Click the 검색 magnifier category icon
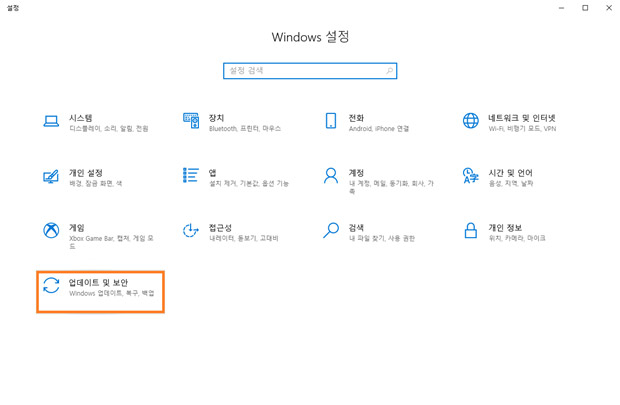620x405 pixels. tap(331, 231)
